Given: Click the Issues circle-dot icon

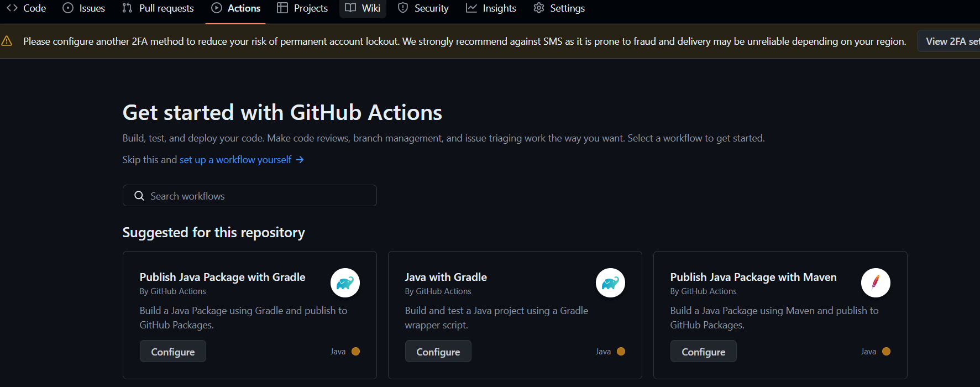Looking at the screenshot, I should pos(68,8).
